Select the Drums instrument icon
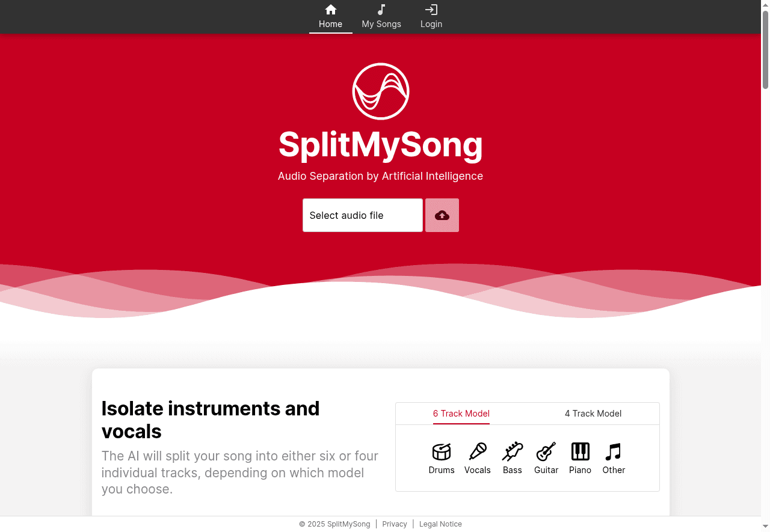 tap(441, 453)
